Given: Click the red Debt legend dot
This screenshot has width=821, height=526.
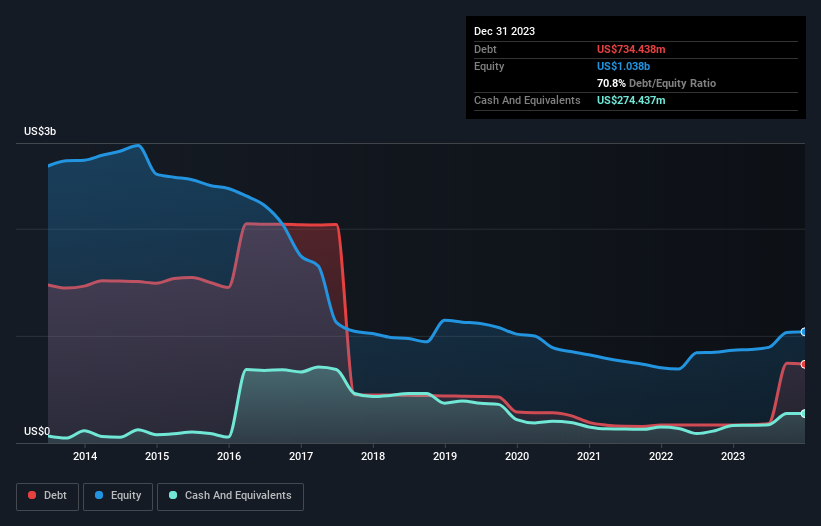Looking at the screenshot, I should [x=32, y=495].
